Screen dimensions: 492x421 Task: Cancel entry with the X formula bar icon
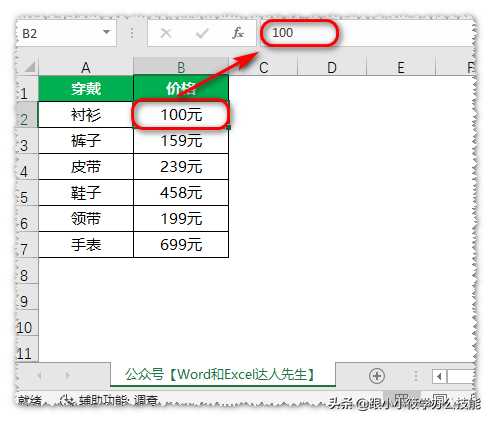point(166,33)
